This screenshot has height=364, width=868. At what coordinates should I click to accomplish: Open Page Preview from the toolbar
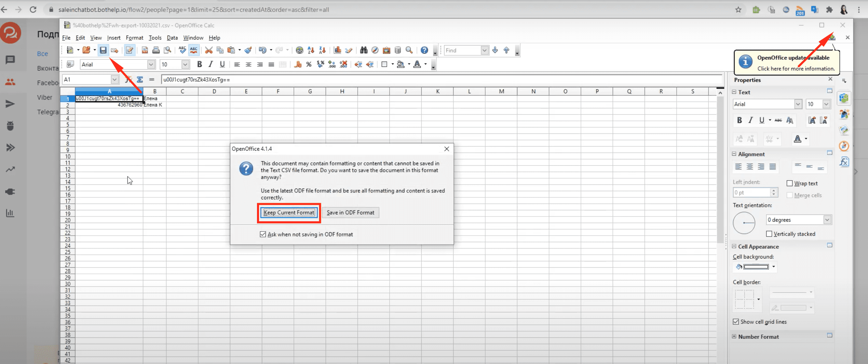tap(167, 50)
